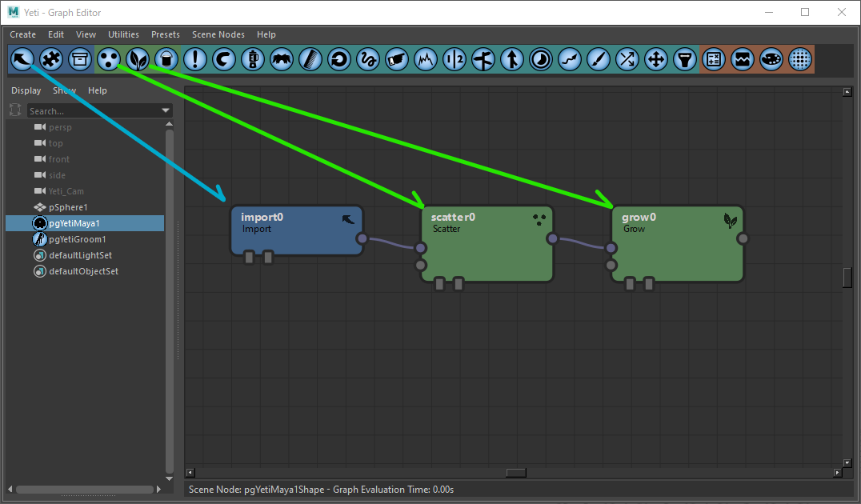Screen dimensions: 861x504
Task: Click the bucket toolbar icon
Action: (x=166, y=59)
